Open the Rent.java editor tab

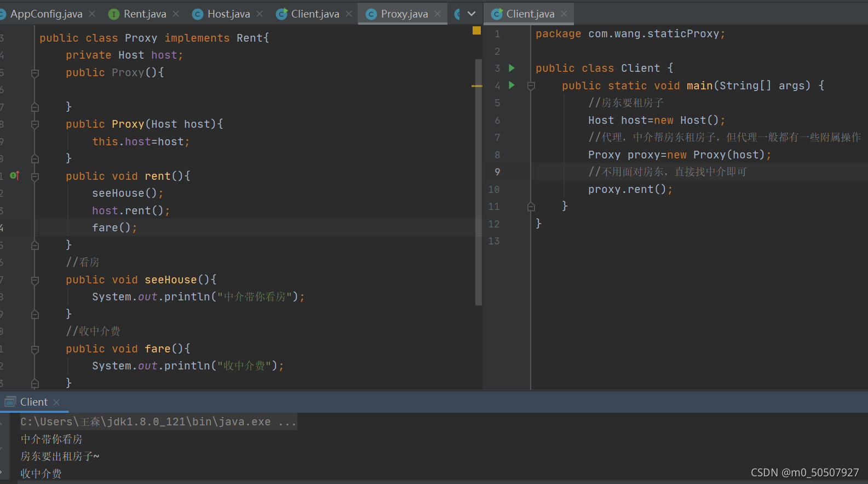[145, 14]
